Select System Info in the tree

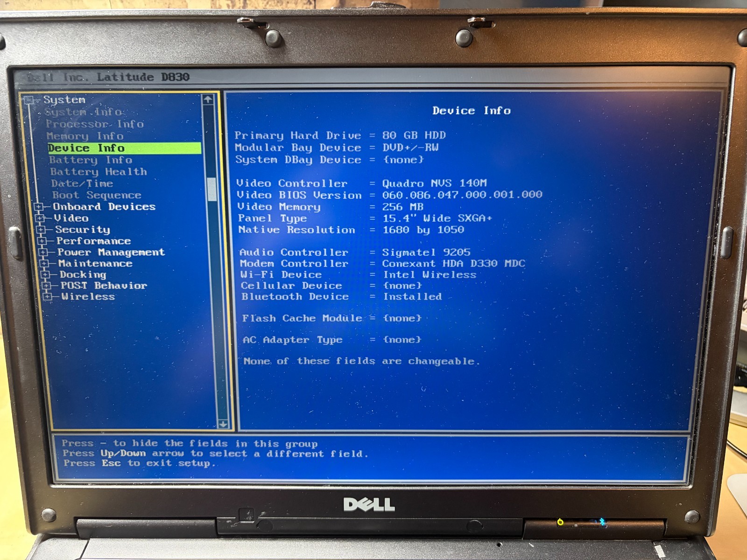coord(84,112)
